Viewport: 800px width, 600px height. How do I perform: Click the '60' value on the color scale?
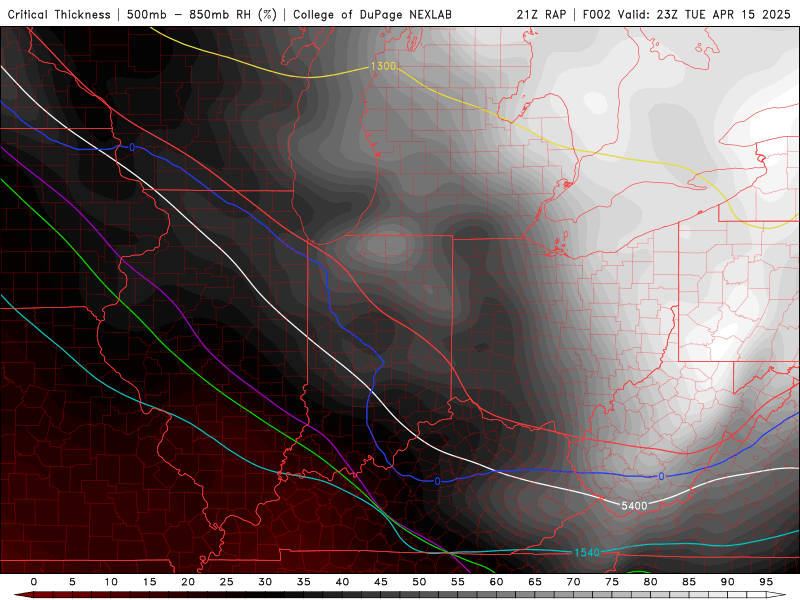(x=496, y=582)
